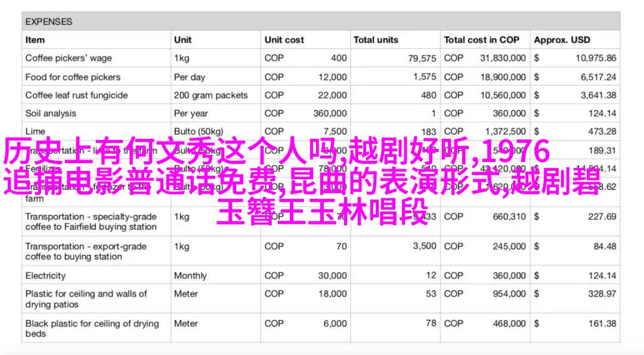Click the Coffee pickers' wage row label
644x355 pixels.
69,58
